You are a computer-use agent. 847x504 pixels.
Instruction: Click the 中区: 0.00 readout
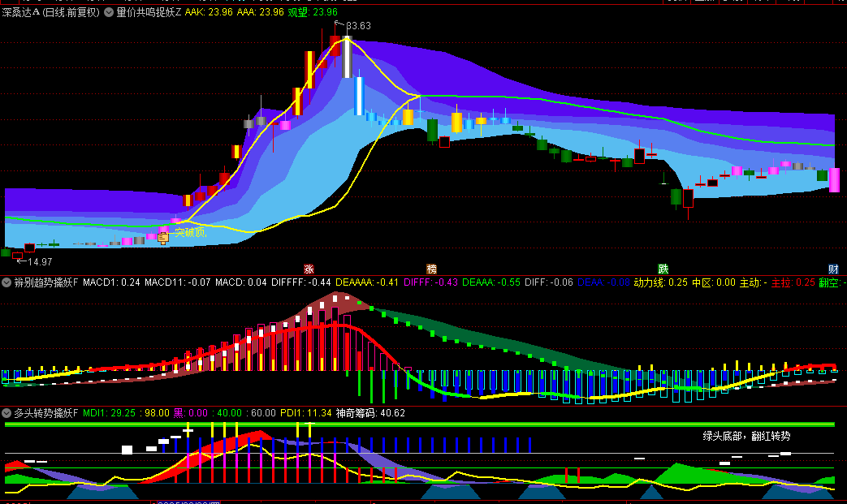pyautogui.click(x=714, y=282)
